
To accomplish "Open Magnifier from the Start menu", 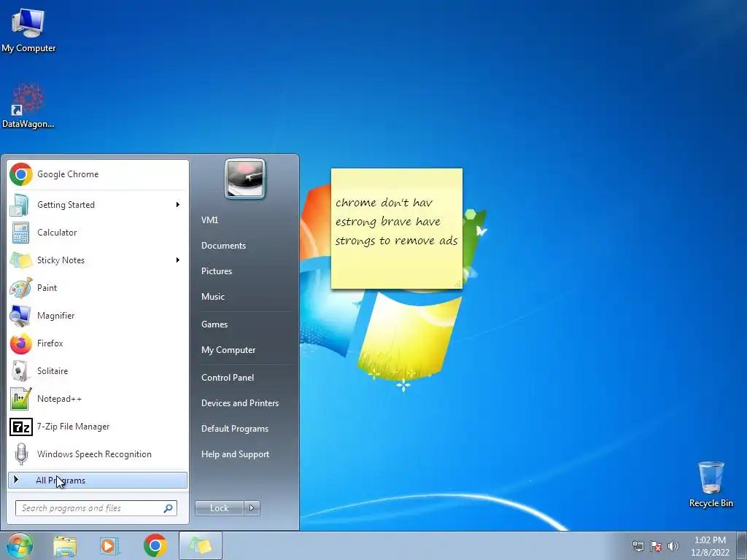I will (x=98, y=315).
